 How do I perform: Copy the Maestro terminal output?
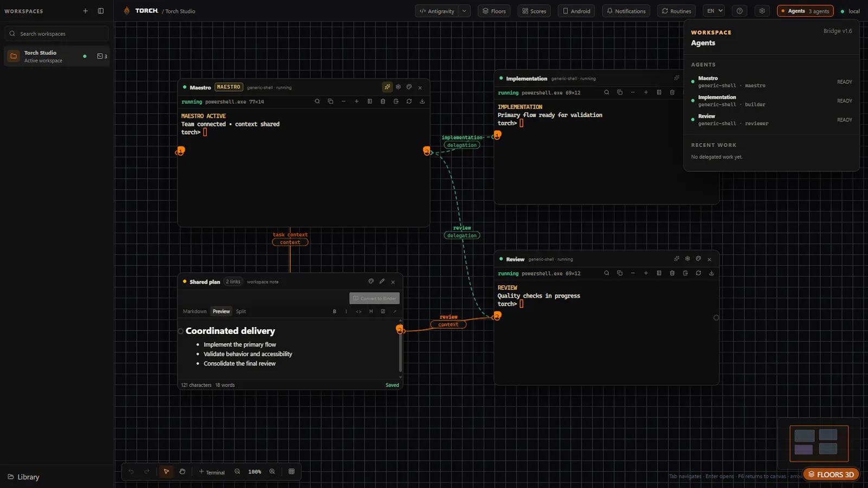[330, 101]
